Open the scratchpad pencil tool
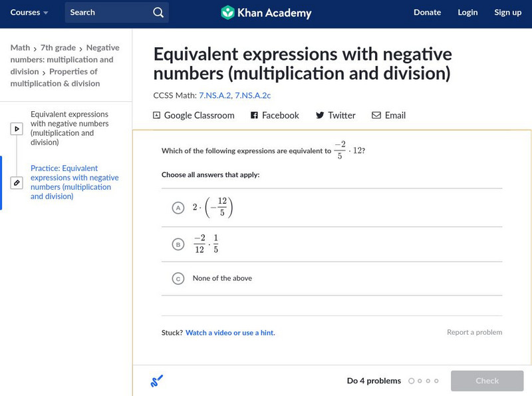532x396 pixels. click(x=157, y=381)
